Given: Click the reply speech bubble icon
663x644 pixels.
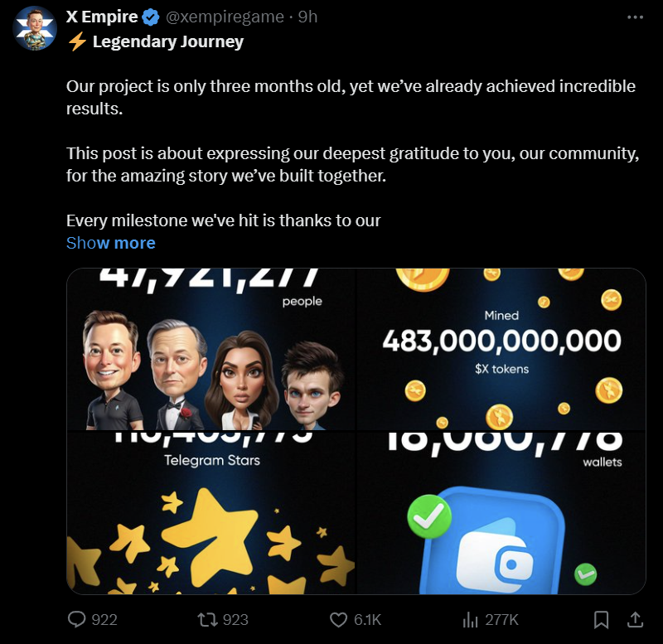Looking at the screenshot, I should [x=76, y=619].
